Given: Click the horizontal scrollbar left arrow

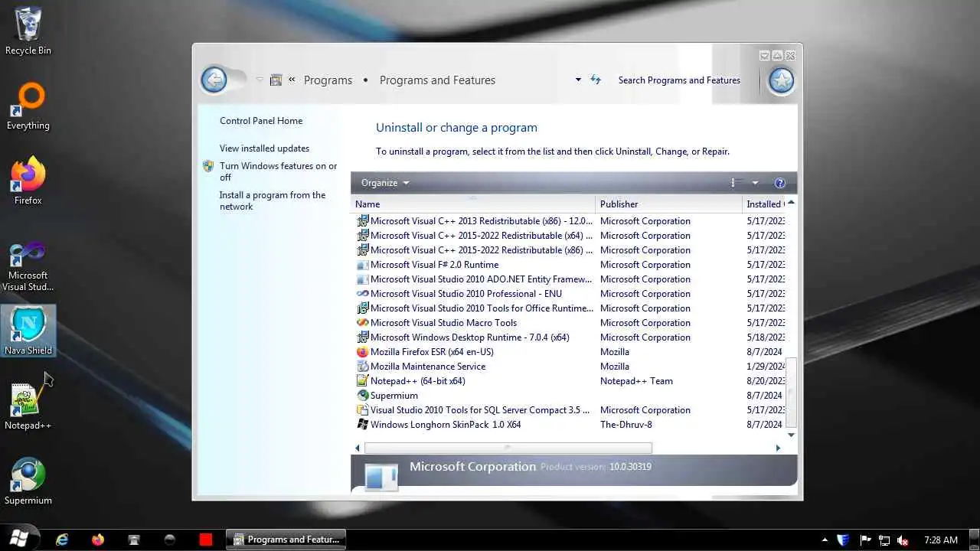Looking at the screenshot, I should (357, 448).
